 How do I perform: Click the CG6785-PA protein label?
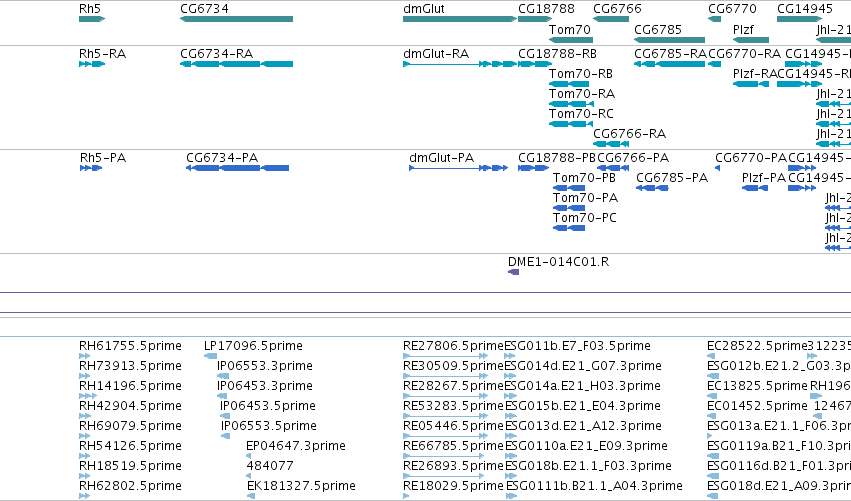[672, 178]
